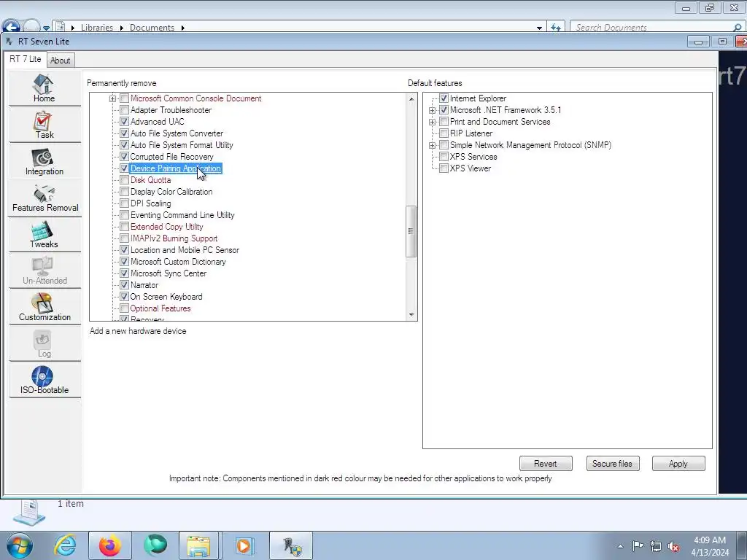Select the RT 7 Lite tab
The height and width of the screenshot is (560, 747).
point(26,59)
